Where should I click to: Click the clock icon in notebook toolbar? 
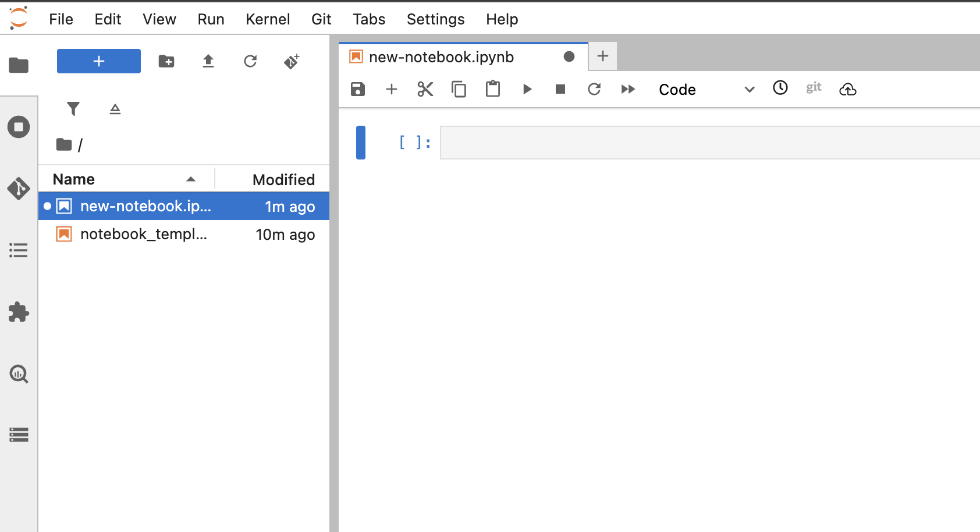point(780,88)
